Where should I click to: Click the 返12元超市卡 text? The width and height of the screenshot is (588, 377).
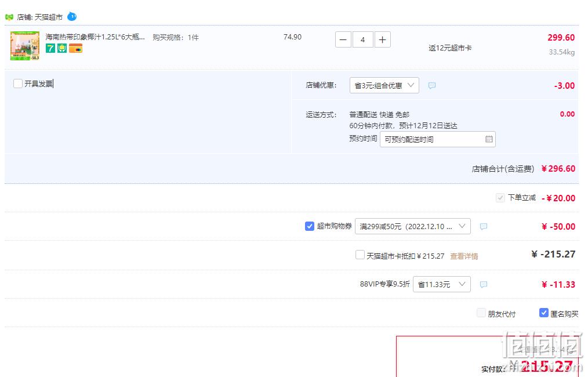450,48
